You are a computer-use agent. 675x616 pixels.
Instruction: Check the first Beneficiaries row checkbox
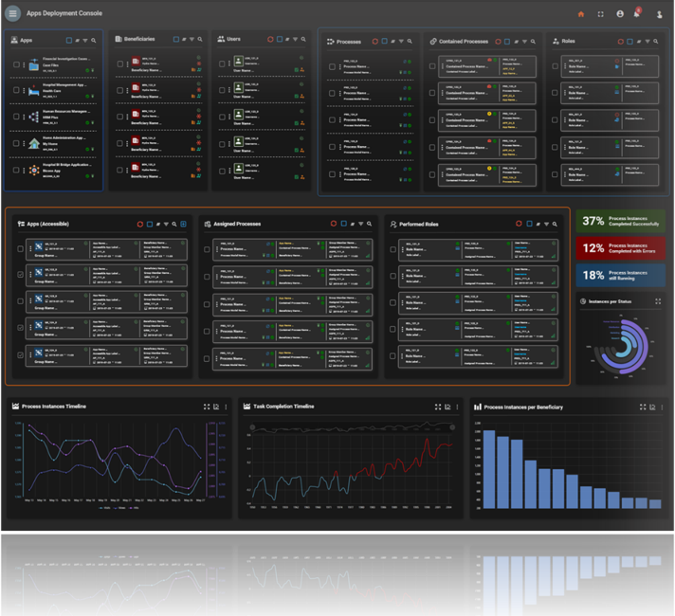pyautogui.click(x=120, y=64)
